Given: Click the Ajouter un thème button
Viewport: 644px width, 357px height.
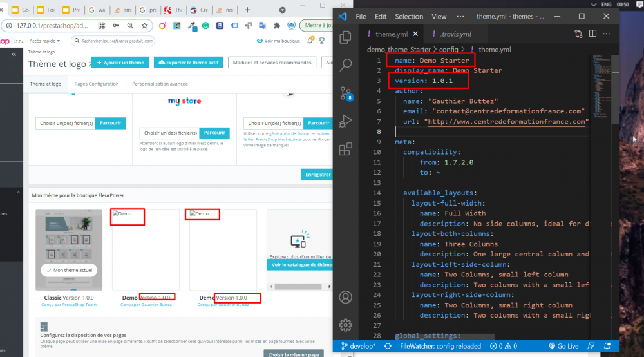Looking at the screenshot, I should [x=120, y=63].
